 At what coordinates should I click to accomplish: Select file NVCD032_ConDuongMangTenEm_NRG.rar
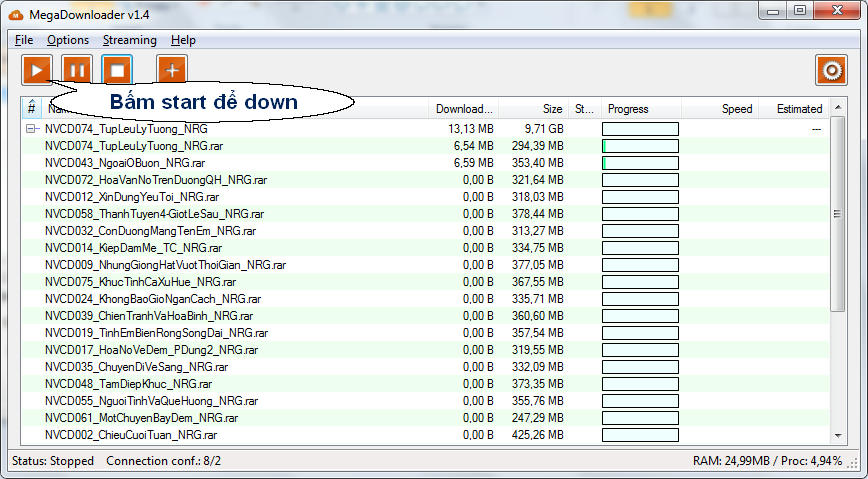point(151,231)
